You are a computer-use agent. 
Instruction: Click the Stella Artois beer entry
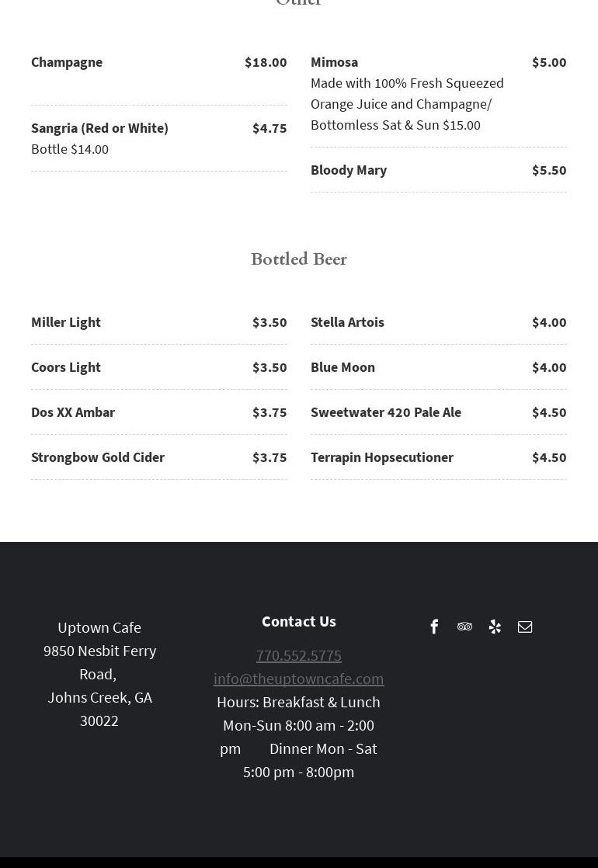[347, 322]
